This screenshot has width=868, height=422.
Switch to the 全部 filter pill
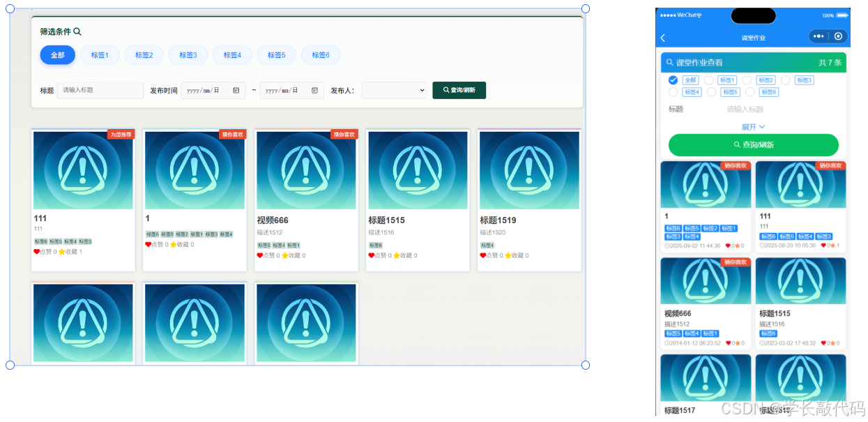click(x=57, y=54)
